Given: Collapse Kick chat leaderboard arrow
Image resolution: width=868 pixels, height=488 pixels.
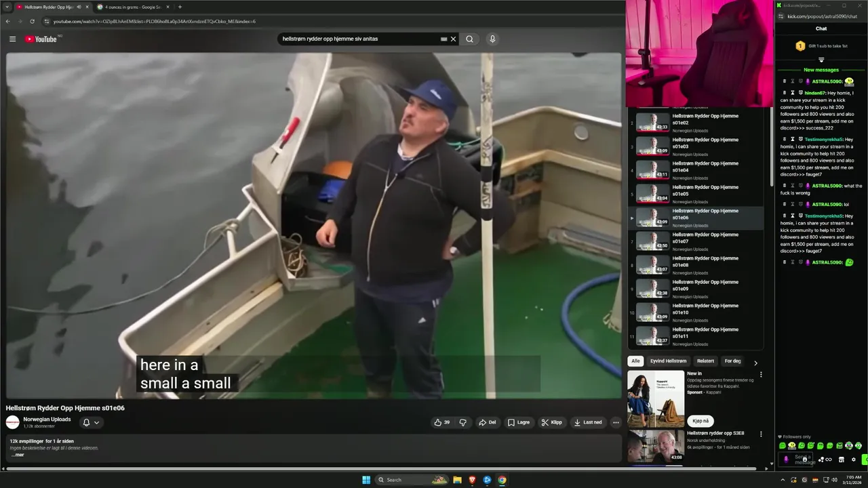Looking at the screenshot, I should click(821, 60).
